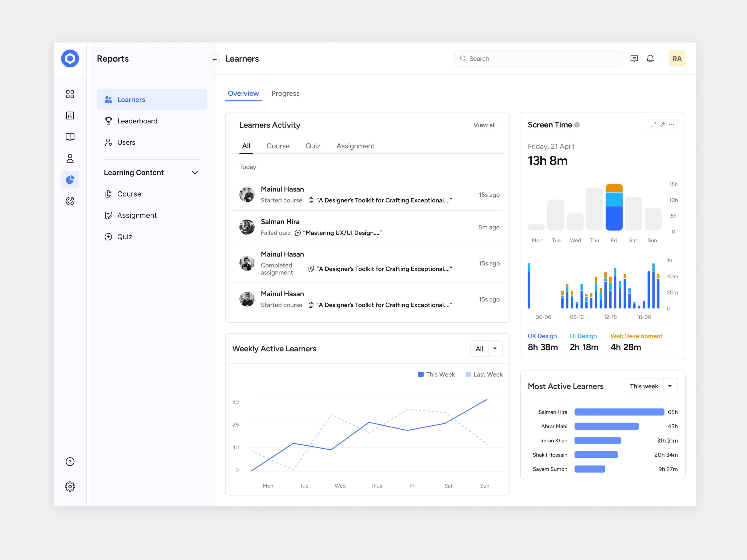Collapse the Reports side panel
The height and width of the screenshot is (560, 747).
click(x=214, y=59)
